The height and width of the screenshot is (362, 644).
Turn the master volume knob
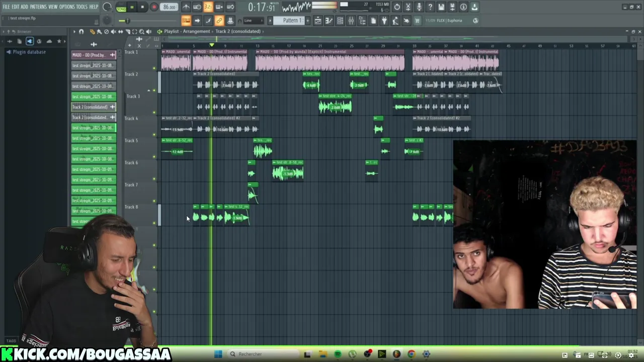coord(107,7)
